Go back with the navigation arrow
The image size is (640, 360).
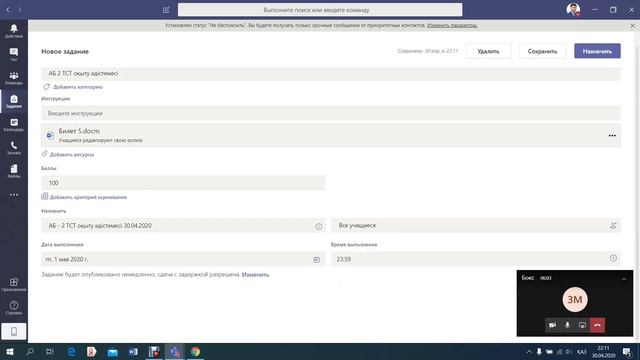tap(8, 9)
